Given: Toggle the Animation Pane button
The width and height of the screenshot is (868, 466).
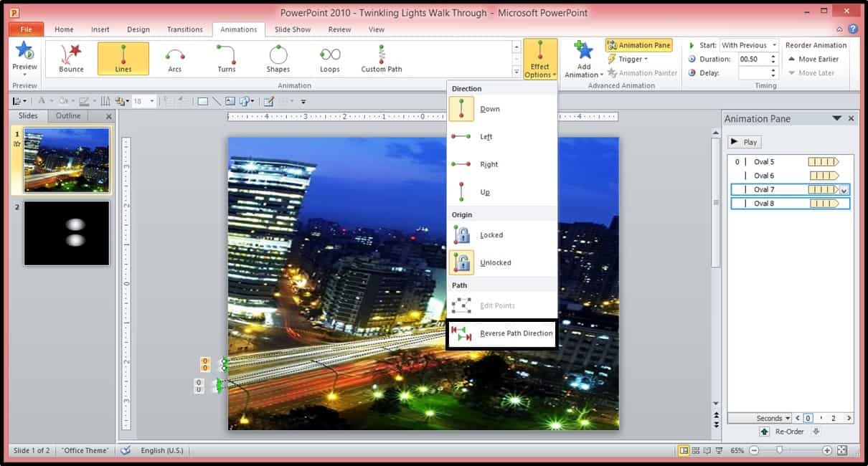Looking at the screenshot, I should pyautogui.click(x=639, y=45).
